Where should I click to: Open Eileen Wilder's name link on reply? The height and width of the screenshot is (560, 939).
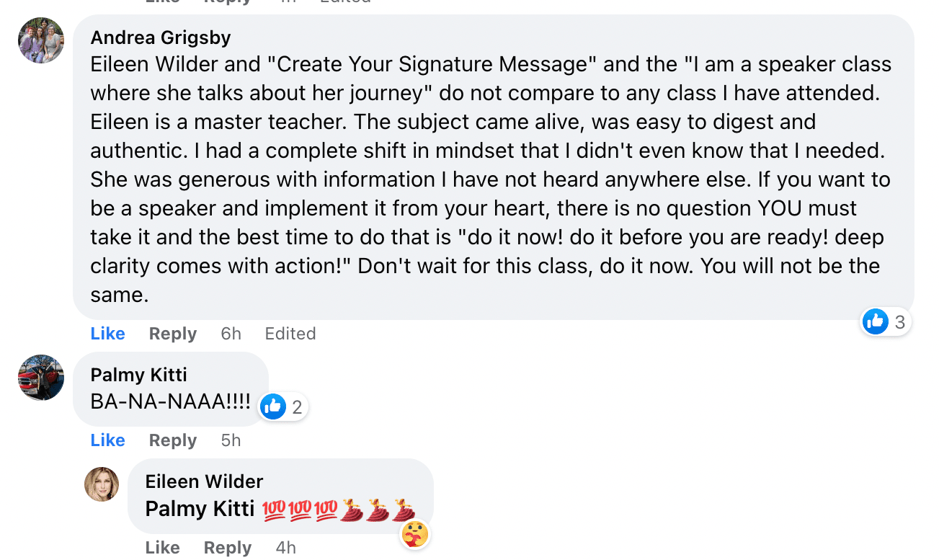pyautogui.click(x=204, y=481)
